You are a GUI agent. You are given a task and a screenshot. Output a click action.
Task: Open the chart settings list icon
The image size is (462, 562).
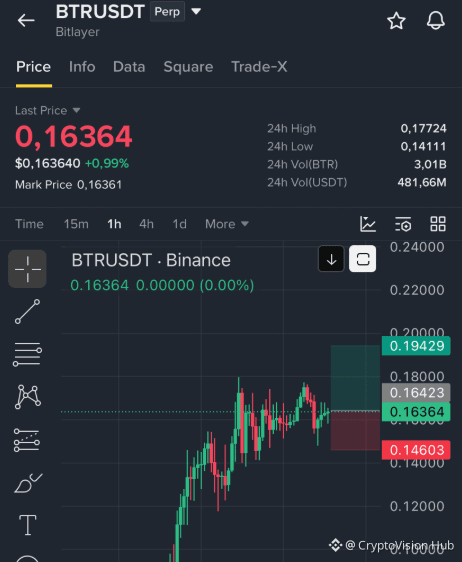(403, 224)
